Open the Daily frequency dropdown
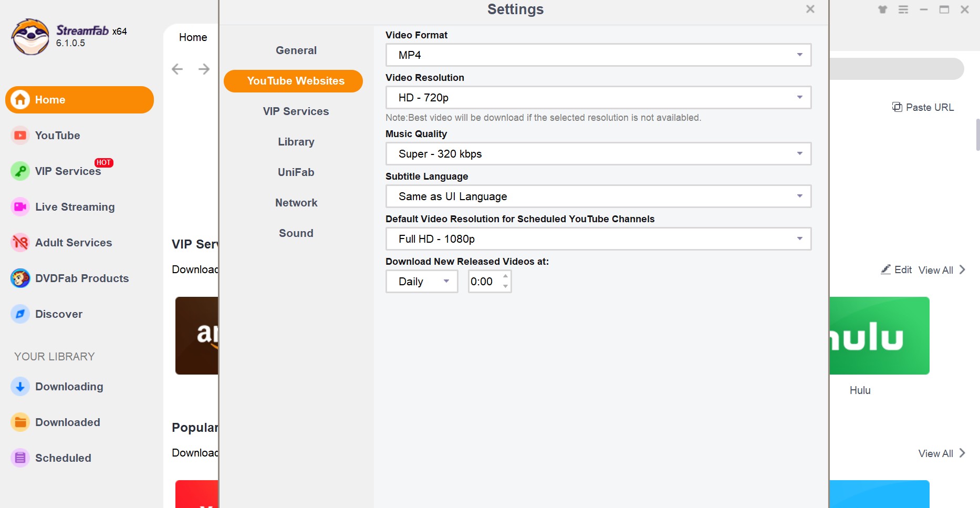 coord(422,282)
